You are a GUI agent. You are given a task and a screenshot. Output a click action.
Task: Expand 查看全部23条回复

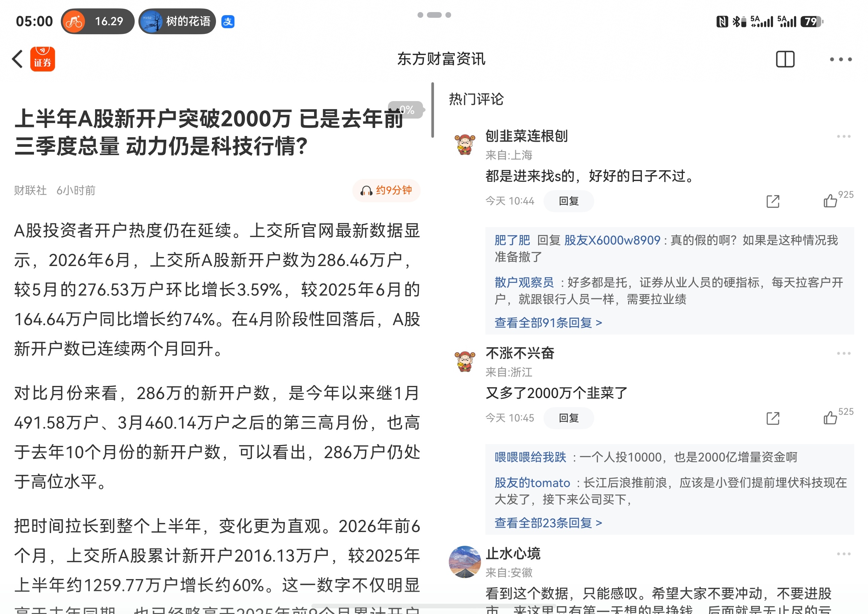pos(548,523)
